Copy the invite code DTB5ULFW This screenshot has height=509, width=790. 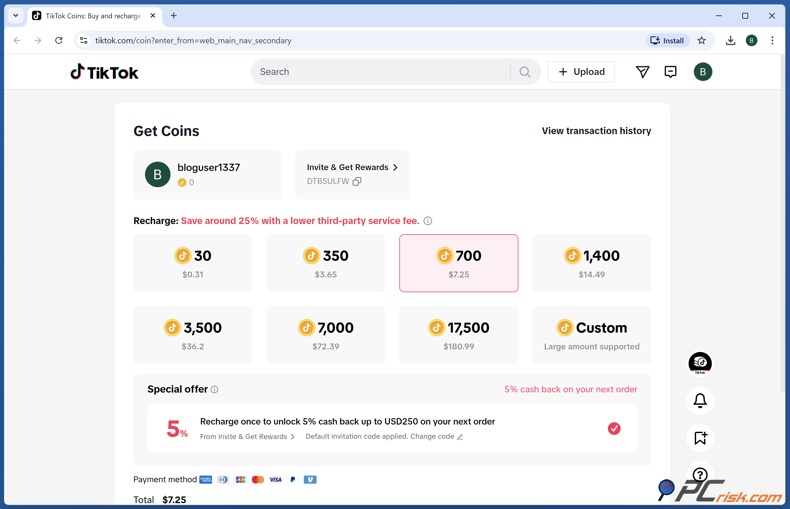[357, 181]
